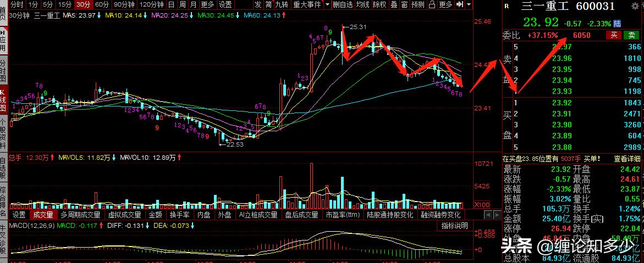Click the green 卖 sell button
The image size is (644, 263).
click(x=632, y=35)
